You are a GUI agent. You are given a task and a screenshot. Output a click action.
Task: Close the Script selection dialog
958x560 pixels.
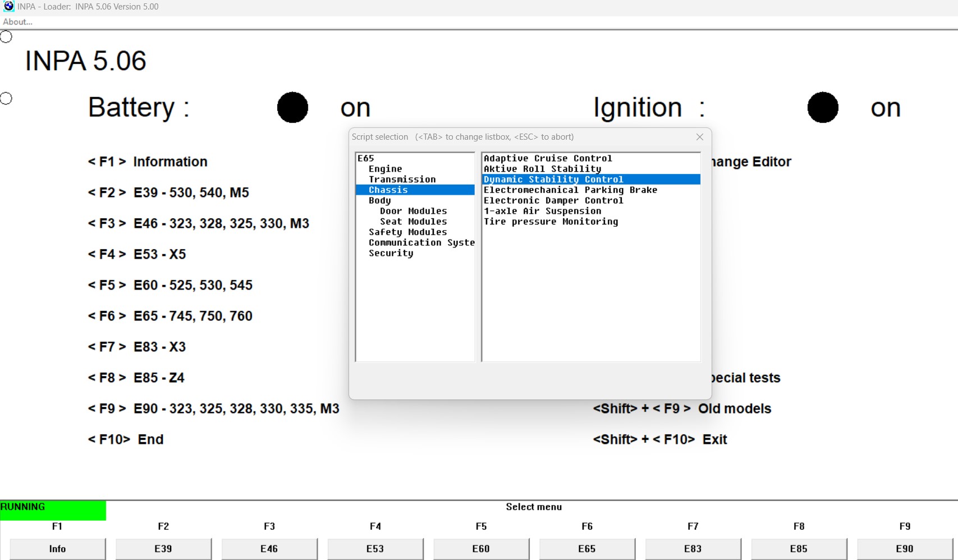(699, 137)
